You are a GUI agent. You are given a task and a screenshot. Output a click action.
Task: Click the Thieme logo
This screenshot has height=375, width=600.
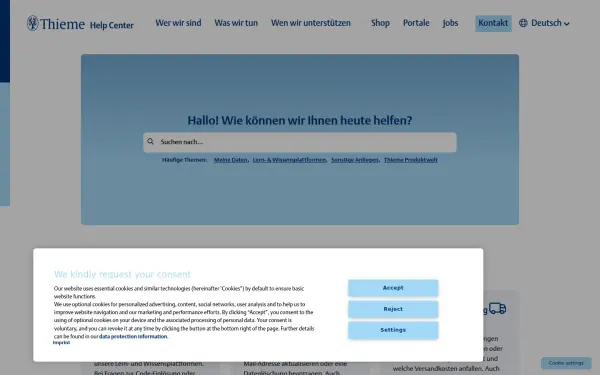click(x=56, y=24)
